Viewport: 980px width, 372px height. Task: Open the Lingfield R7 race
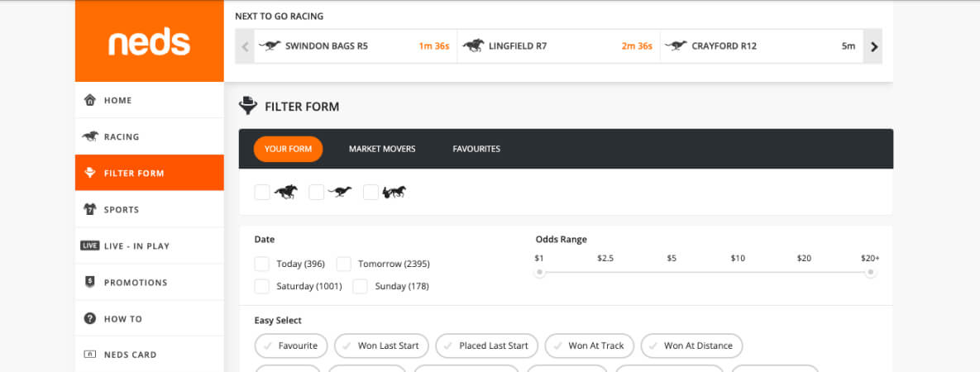559,46
